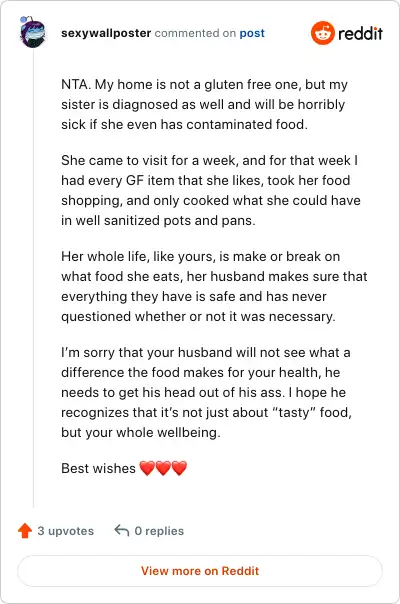Click the paragraph starting "She came to visit"
Screen dimensions: 400x604
pyautogui.click(x=211, y=190)
